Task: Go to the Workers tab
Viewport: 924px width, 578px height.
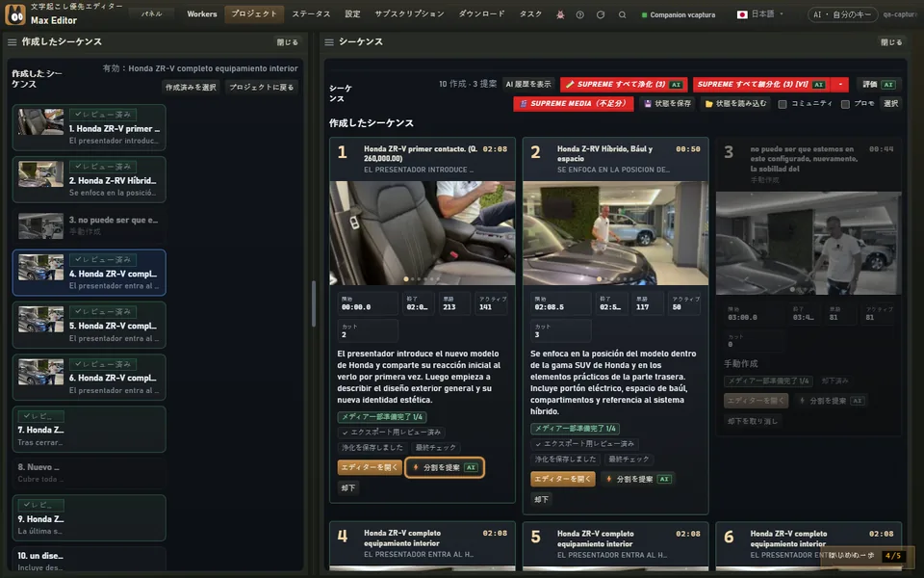Action: tap(202, 14)
